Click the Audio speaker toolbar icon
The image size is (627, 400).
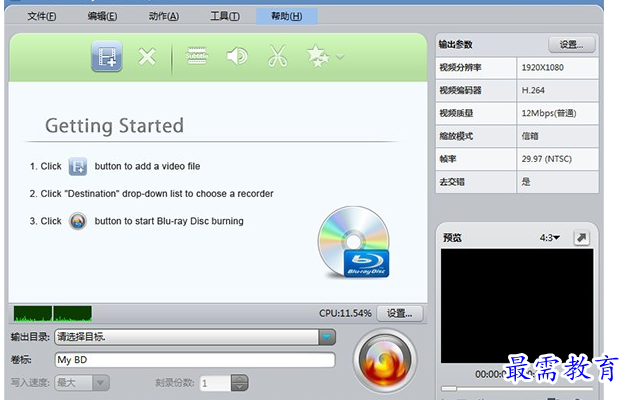tap(237, 56)
